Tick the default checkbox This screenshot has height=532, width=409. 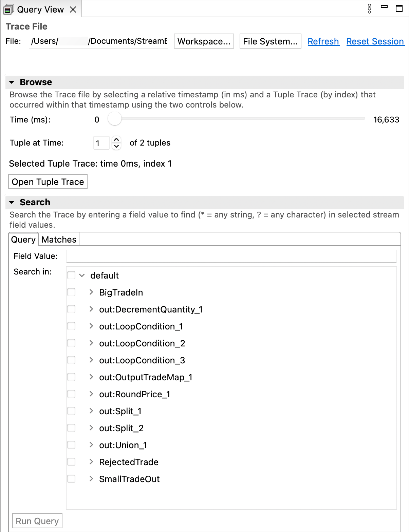[71, 275]
